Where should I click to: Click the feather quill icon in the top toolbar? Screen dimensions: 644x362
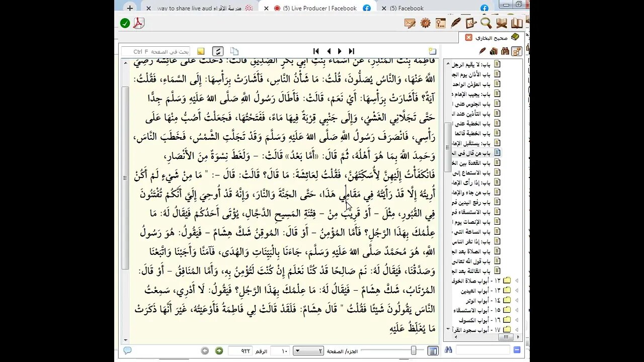(456, 23)
